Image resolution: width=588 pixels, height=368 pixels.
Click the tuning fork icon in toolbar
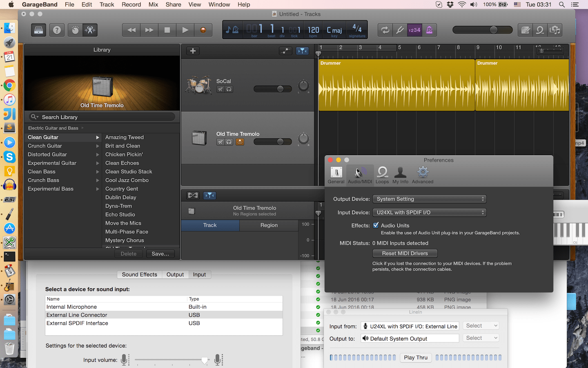click(400, 30)
